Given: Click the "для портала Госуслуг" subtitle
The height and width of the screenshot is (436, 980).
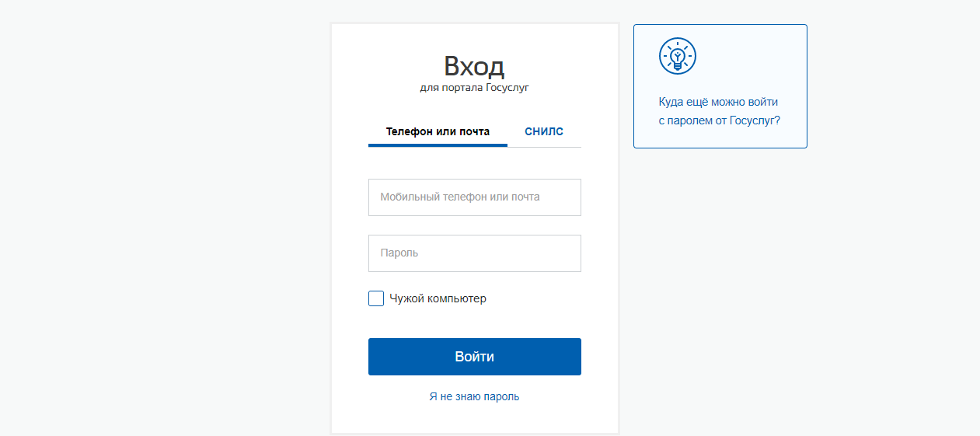Looking at the screenshot, I should pyautogui.click(x=474, y=88).
